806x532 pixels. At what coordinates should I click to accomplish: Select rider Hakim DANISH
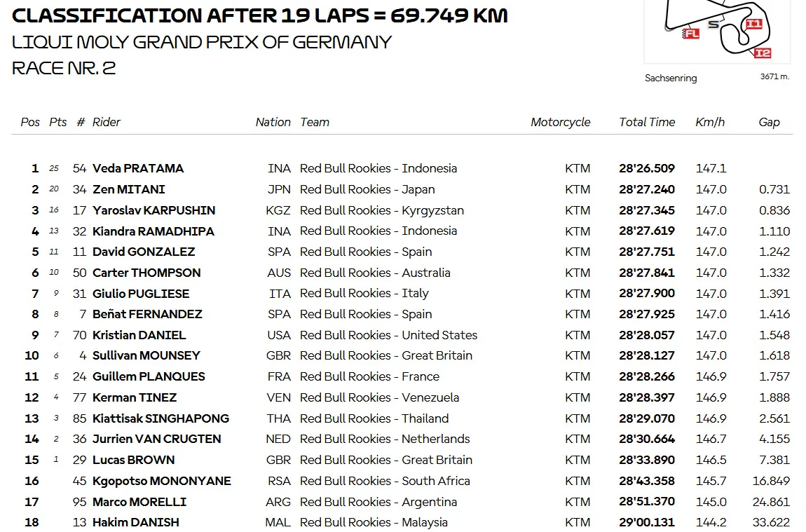point(136,523)
